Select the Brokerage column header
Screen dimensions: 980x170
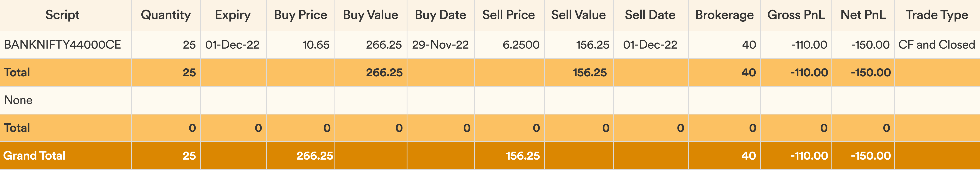724,15
